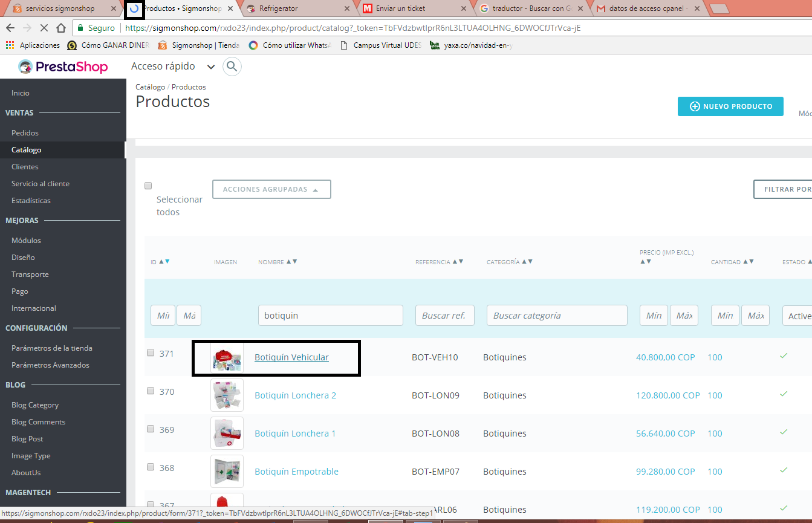Screen dimensions: 812x523
Task: Stop the page loading with the X button
Action: tap(44, 28)
